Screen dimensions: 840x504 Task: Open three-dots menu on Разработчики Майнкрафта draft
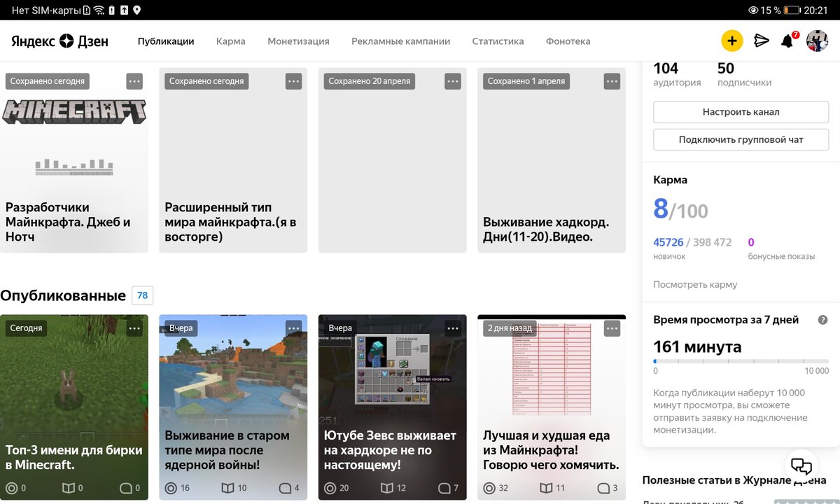(134, 81)
